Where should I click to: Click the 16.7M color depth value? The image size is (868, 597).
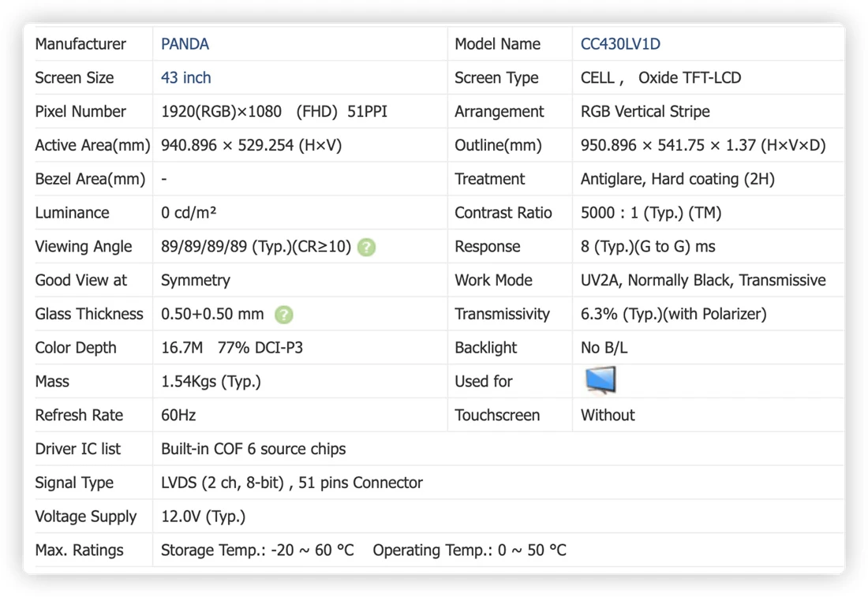182,348
